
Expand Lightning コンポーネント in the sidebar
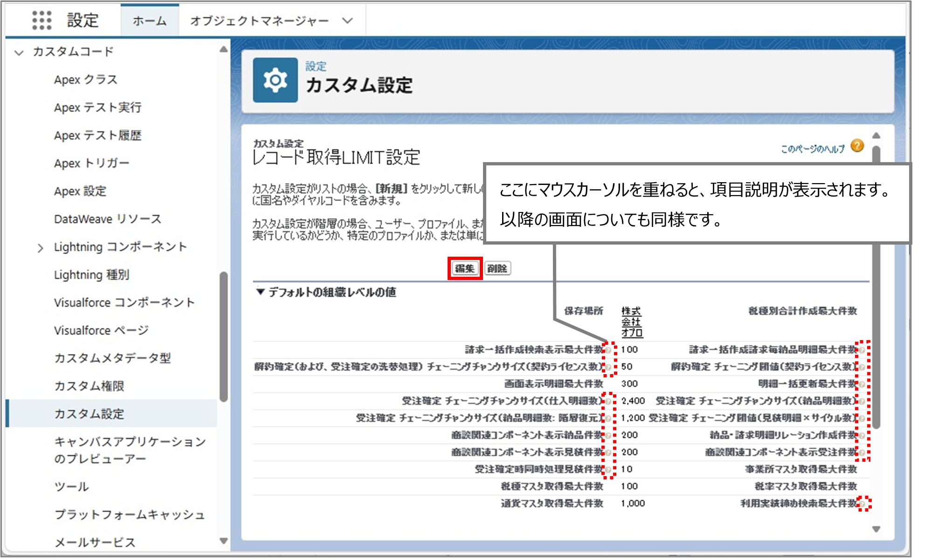(40, 247)
